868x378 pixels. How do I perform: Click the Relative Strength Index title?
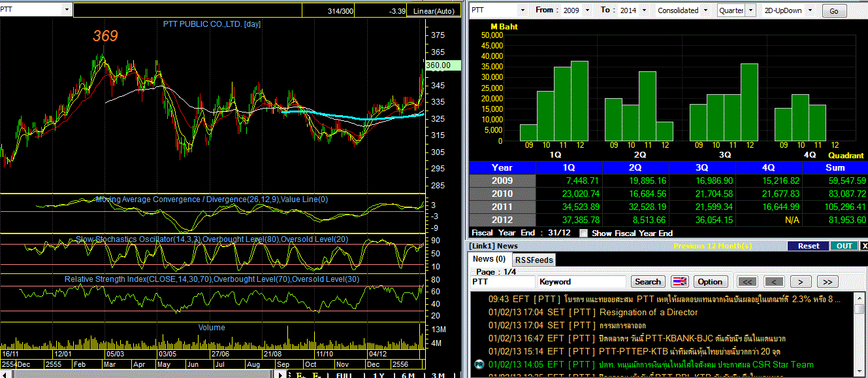click(x=212, y=279)
